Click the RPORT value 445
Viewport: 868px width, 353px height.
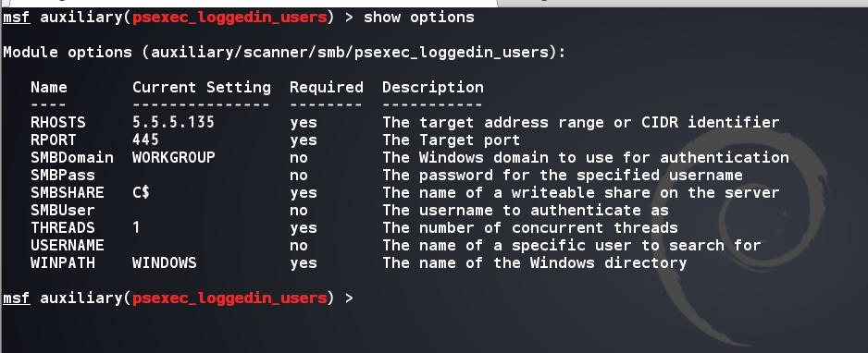coord(145,140)
